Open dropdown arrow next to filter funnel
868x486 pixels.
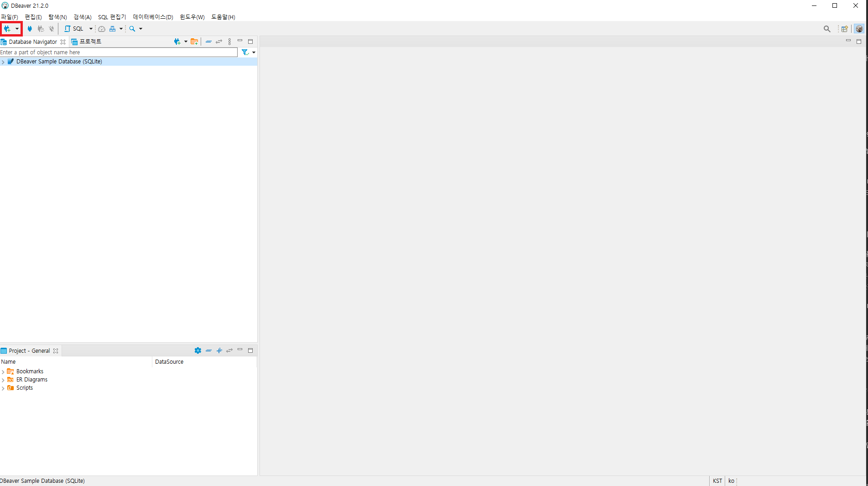(x=254, y=52)
